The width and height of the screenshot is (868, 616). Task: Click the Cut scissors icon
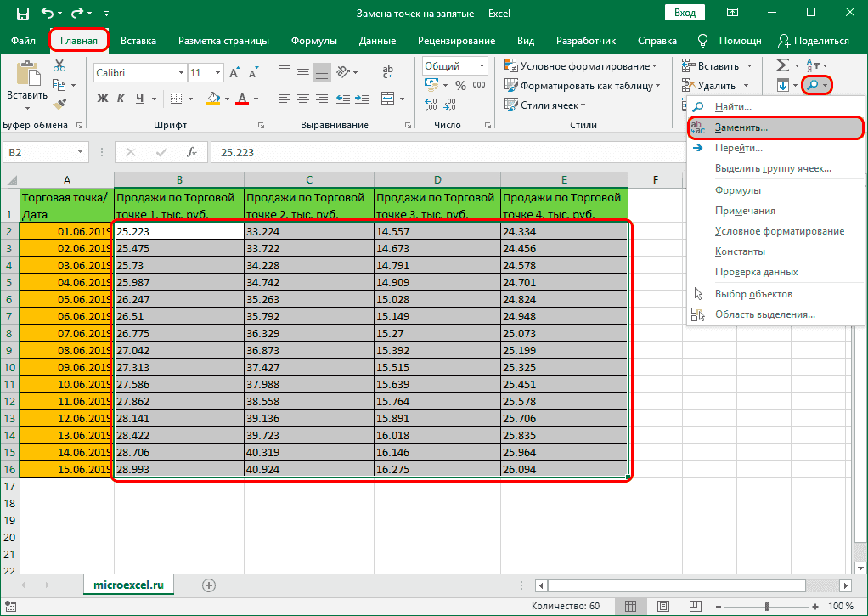[x=59, y=66]
